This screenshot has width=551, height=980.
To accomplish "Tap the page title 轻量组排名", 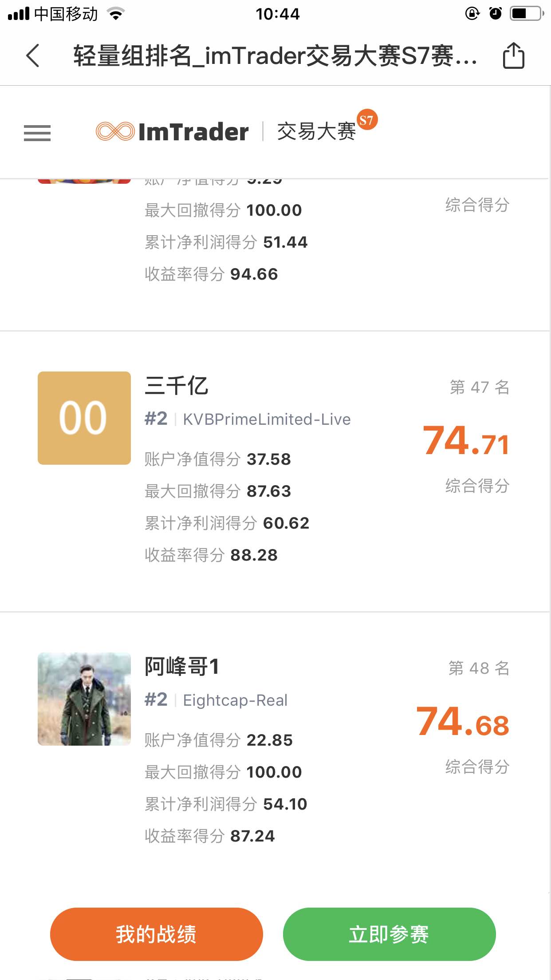I will tap(132, 56).
